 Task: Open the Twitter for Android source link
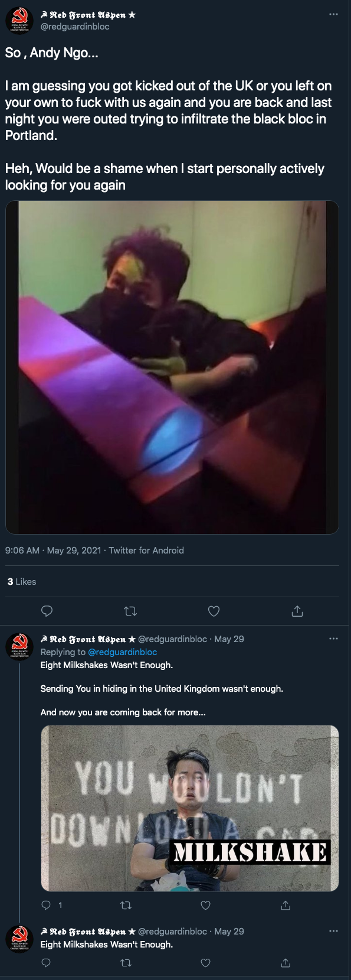click(x=146, y=551)
